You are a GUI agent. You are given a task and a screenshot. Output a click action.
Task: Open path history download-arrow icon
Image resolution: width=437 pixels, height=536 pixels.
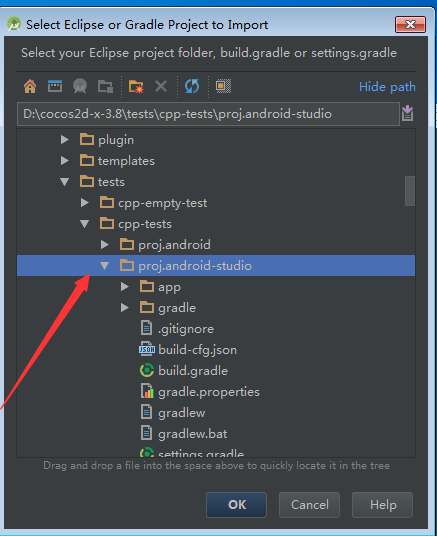click(407, 113)
